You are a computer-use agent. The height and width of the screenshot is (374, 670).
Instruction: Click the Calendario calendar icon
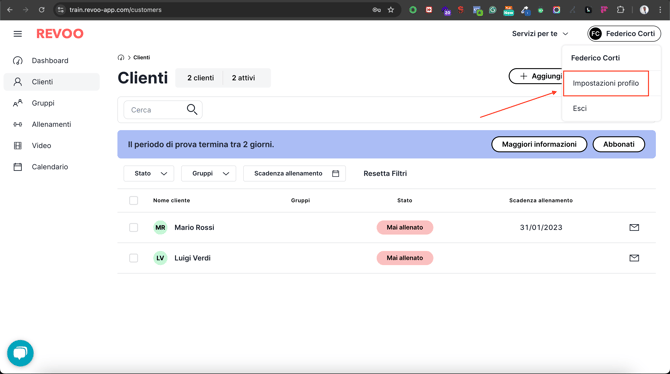coord(18,167)
